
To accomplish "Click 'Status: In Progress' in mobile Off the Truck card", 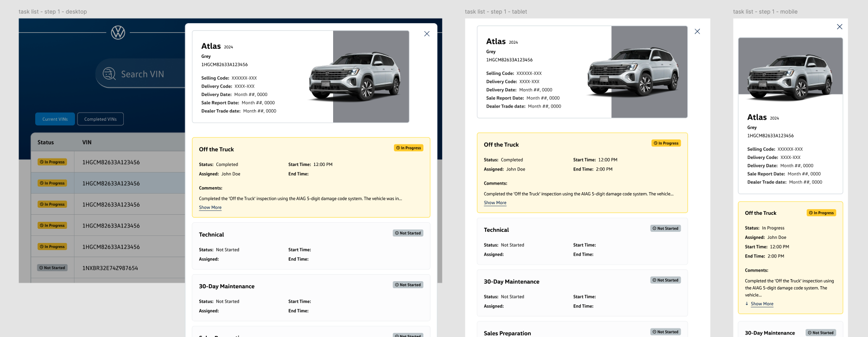I will click(x=764, y=228).
